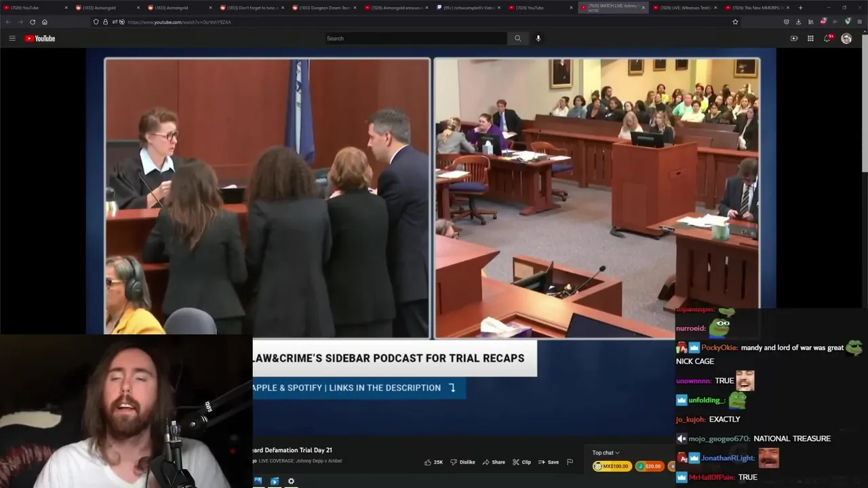The width and height of the screenshot is (868, 488).
Task: Go back using browser back arrow
Action: [8, 22]
